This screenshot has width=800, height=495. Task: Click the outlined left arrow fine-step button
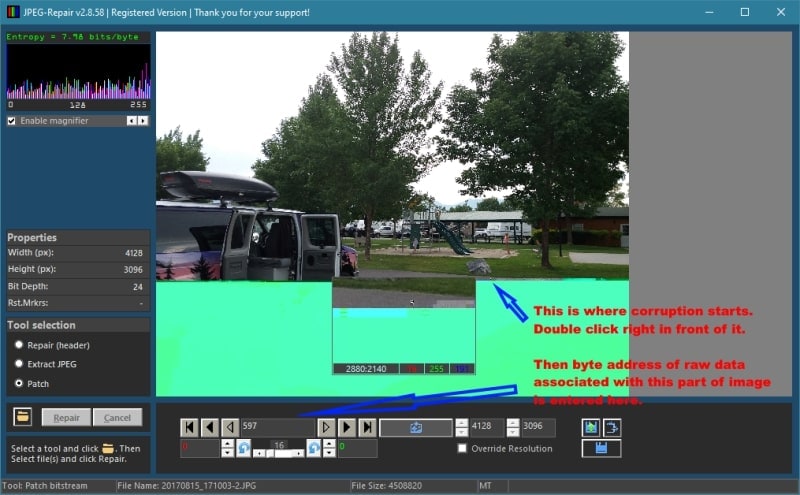pos(230,427)
